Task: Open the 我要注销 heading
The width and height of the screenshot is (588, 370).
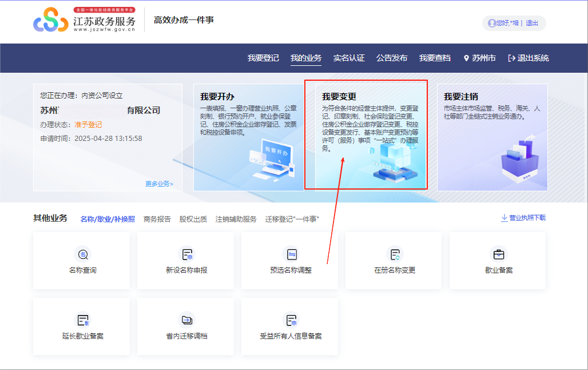Action: [x=461, y=97]
